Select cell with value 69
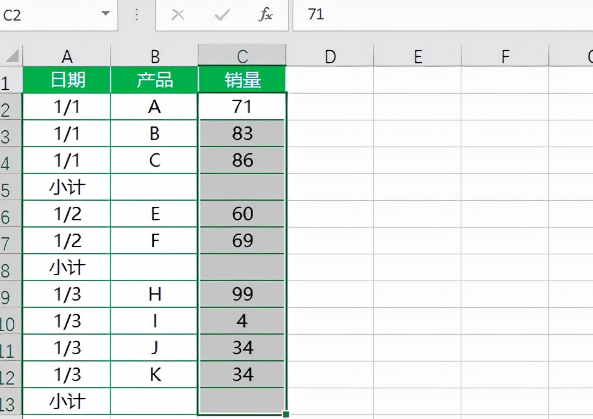The height and width of the screenshot is (419, 593). [x=242, y=241]
